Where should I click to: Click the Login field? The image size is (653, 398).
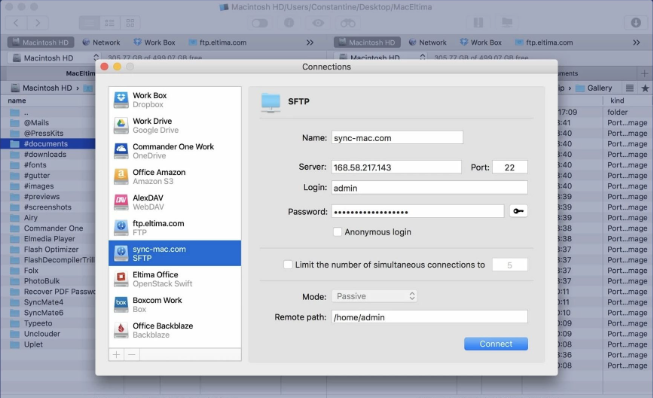[x=429, y=187]
